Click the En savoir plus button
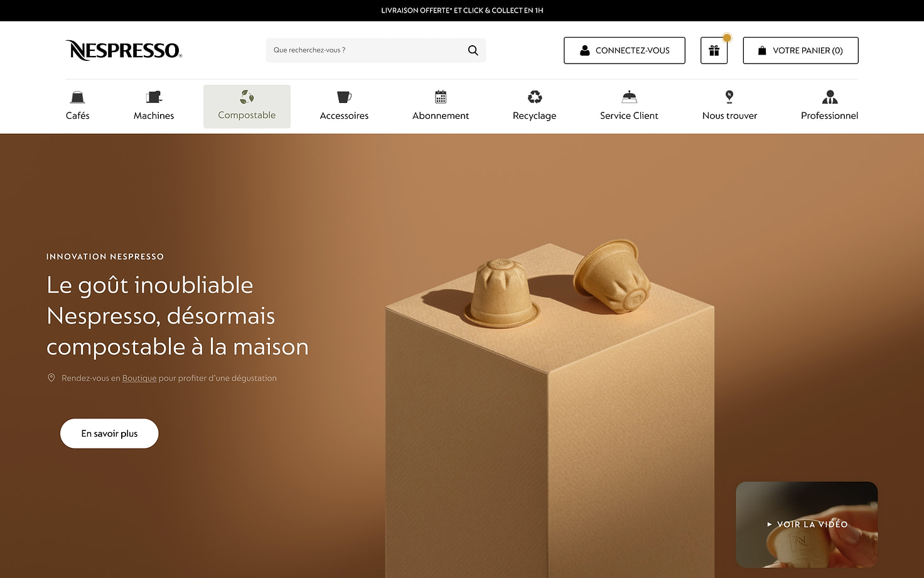The image size is (924, 578). [x=109, y=433]
